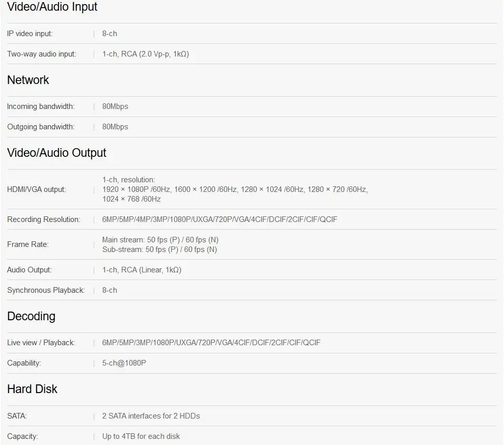The height and width of the screenshot is (445, 504).
Task: Click the Decoding section heading
Action: point(31,316)
